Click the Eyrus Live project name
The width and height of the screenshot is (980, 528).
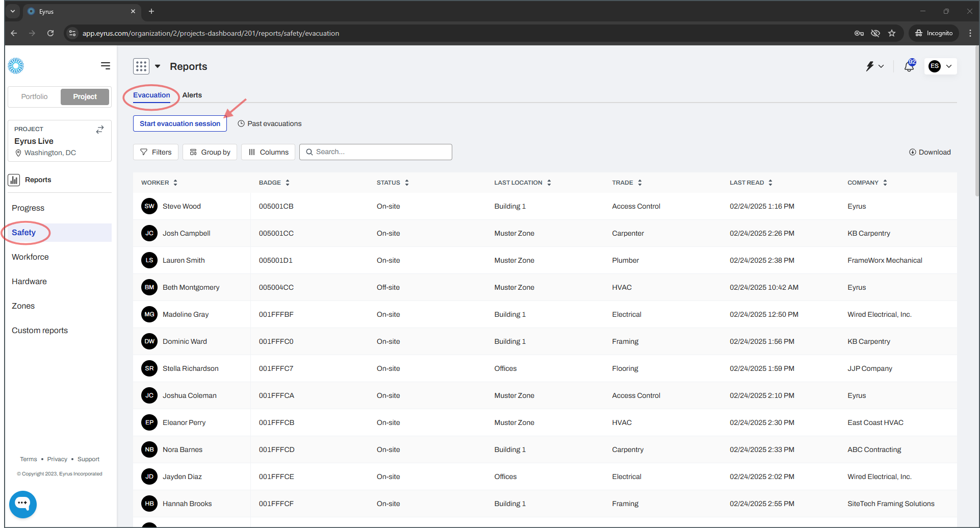click(x=34, y=141)
